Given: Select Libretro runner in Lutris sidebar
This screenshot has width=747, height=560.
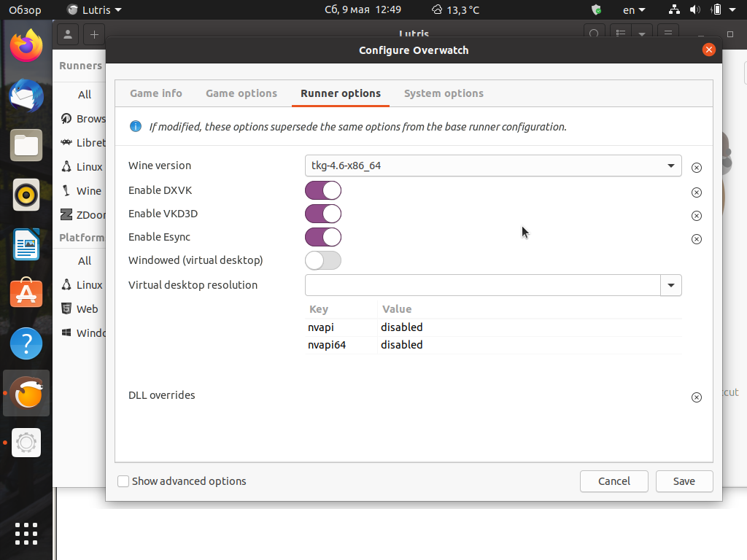Looking at the screenshot, I should pos(80,143).
